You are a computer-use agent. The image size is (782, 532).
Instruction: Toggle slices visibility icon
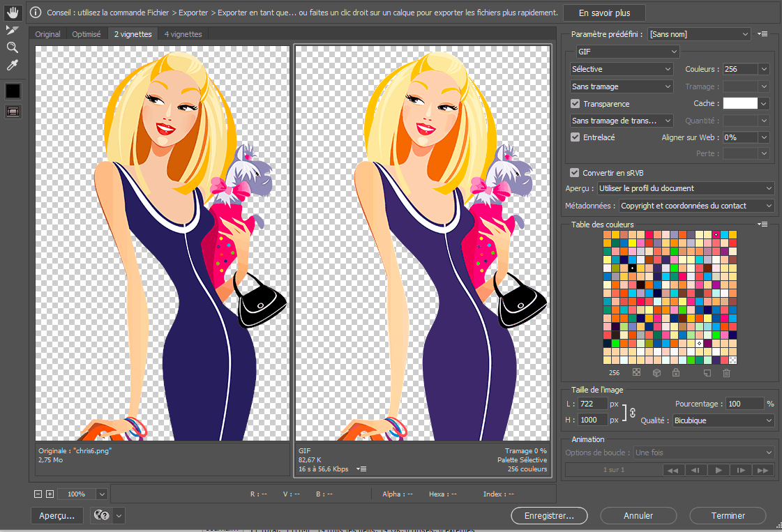pyautogui.click(x=13, y=111)
